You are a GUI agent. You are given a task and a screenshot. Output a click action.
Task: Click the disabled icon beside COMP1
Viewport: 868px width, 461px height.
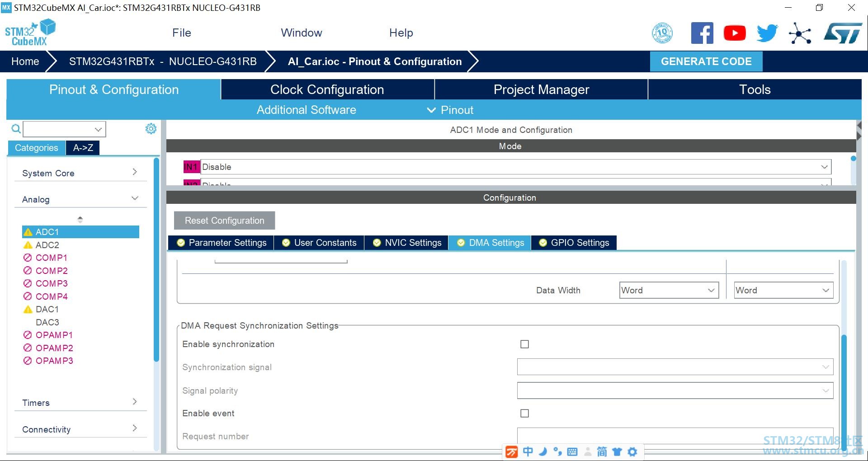coord(28,258)
